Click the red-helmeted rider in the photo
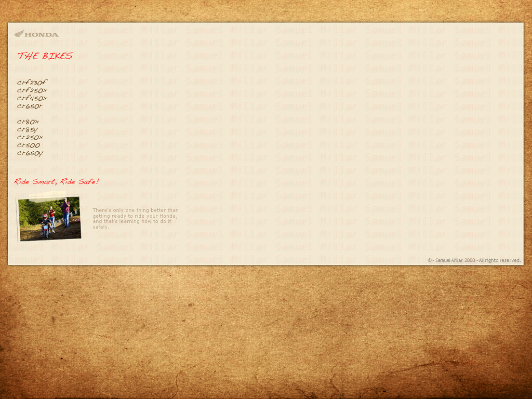532x399 pixels. [45, 223]
